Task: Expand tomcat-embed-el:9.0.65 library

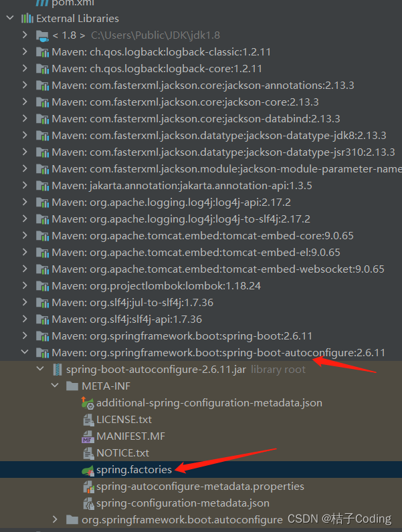Action: tap(25, 252)
